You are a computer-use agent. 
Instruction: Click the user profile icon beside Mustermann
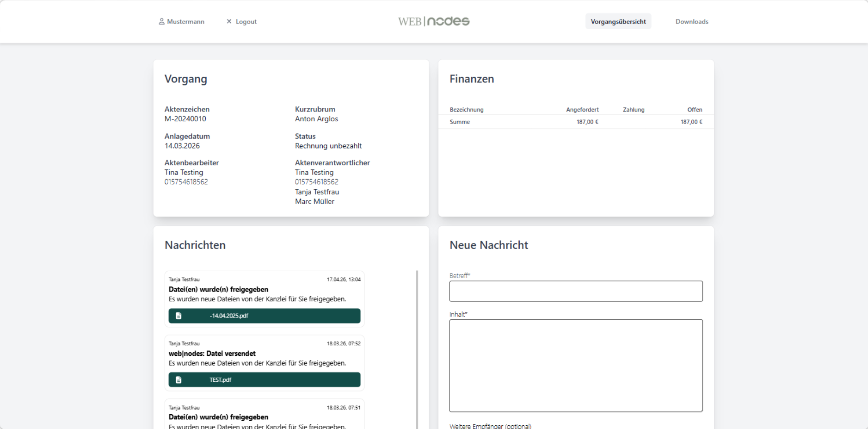tap(161, 22)
